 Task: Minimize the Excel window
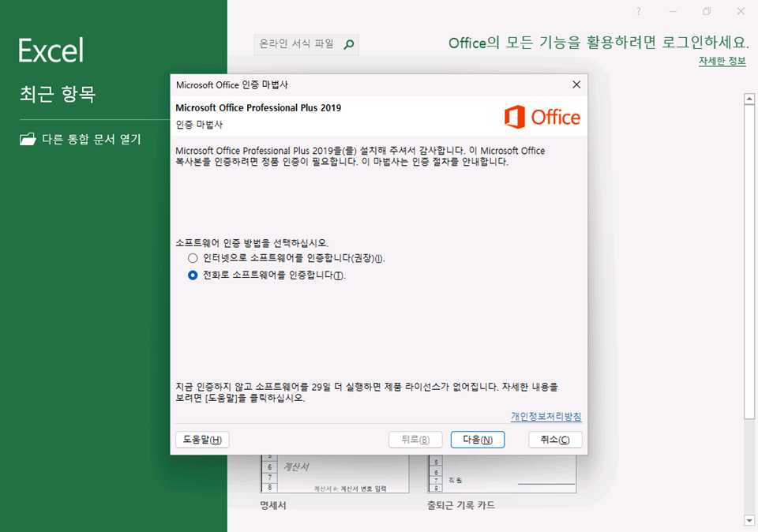click(x=673, y=11)
